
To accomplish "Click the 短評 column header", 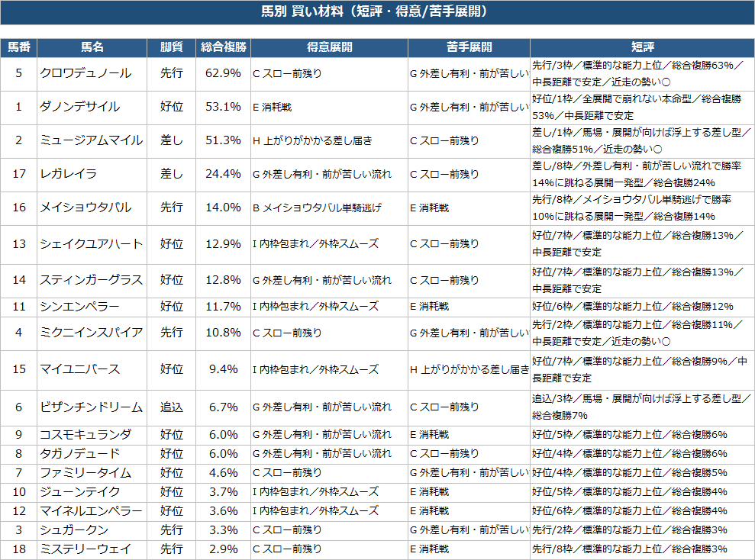I will 642,47.
